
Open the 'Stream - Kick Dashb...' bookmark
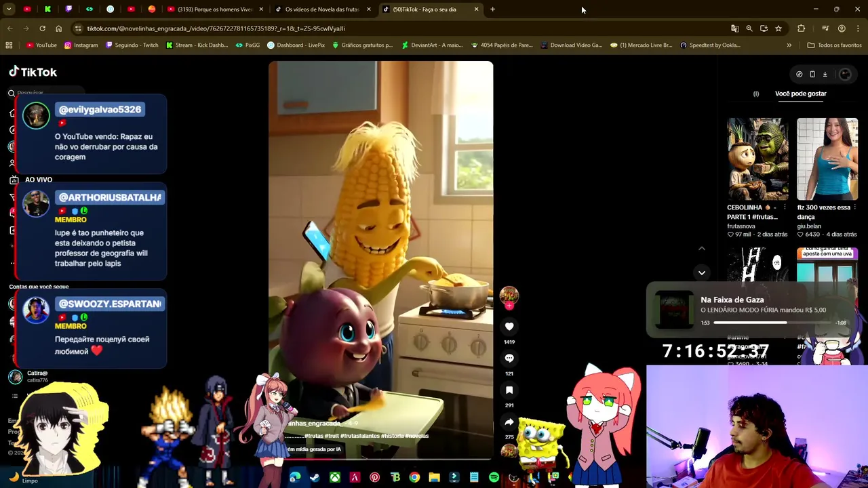[197, 45]
